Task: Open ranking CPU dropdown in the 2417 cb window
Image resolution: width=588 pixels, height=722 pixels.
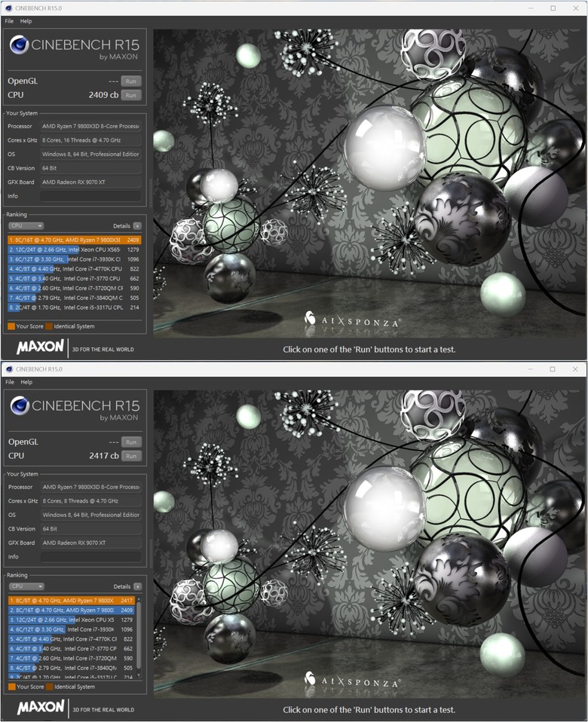Action: [x=26, y=586]
